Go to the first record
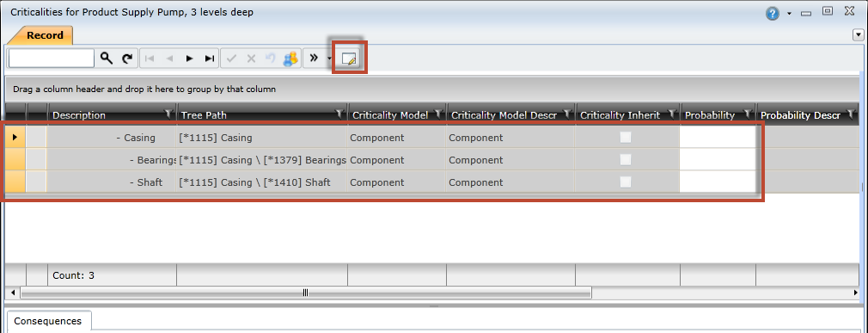The height and width of the screenshot is (333, 868). point(150,59)
